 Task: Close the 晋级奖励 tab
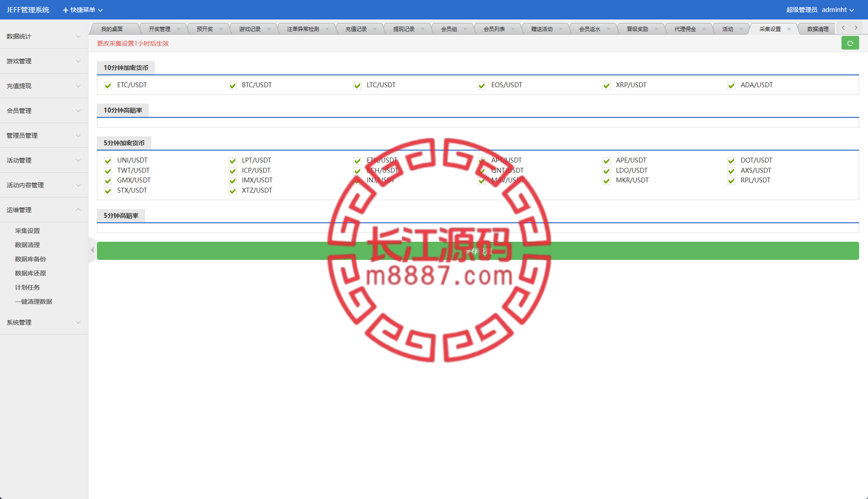[x=656, y=29]
